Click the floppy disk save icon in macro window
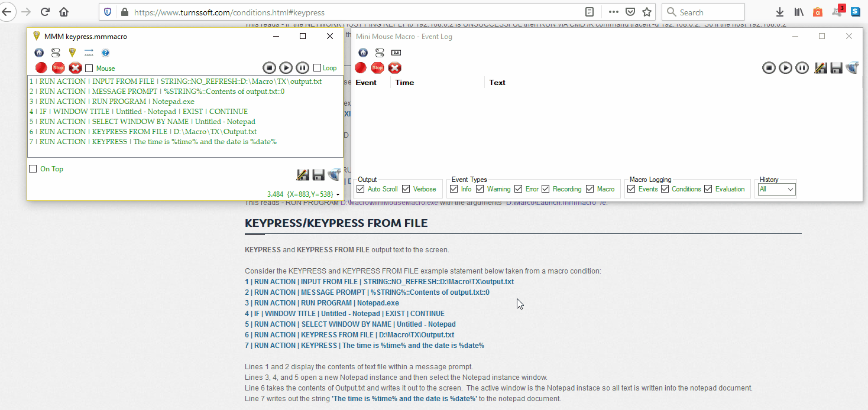 click(318, 175)
